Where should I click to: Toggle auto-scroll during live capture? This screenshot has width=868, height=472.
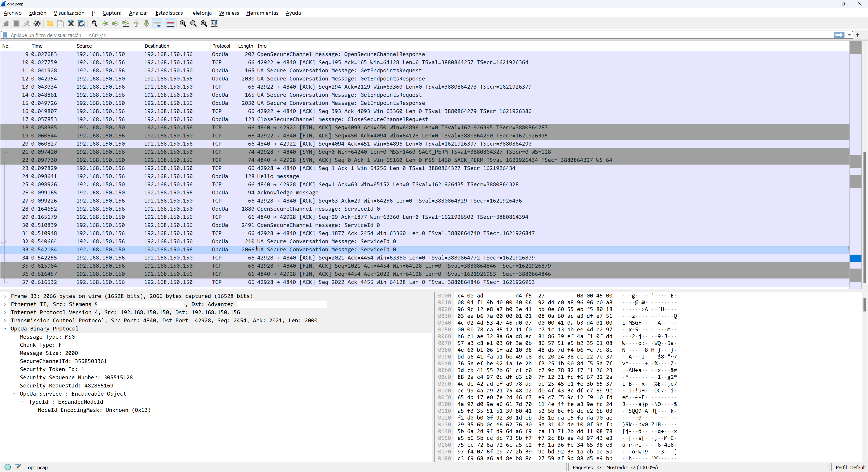[x=158, y=24]
